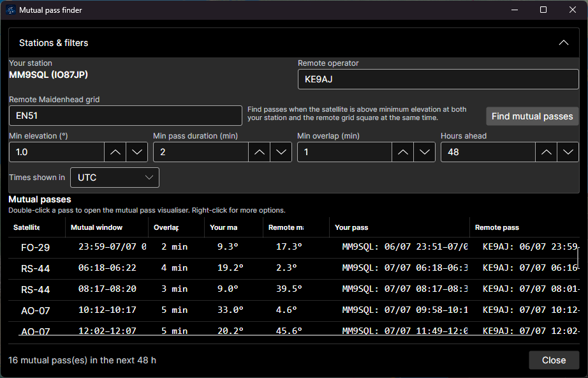Click the Hours ahead field showing 48
The width and height of the screenshot is (588, 378).
pyautogui.click(x=489, y=152)
